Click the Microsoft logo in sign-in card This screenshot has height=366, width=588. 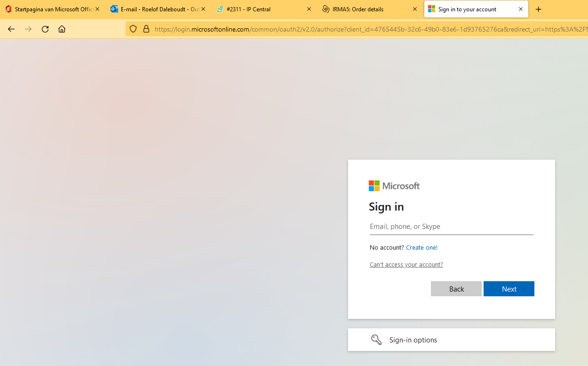coord(394,186)
